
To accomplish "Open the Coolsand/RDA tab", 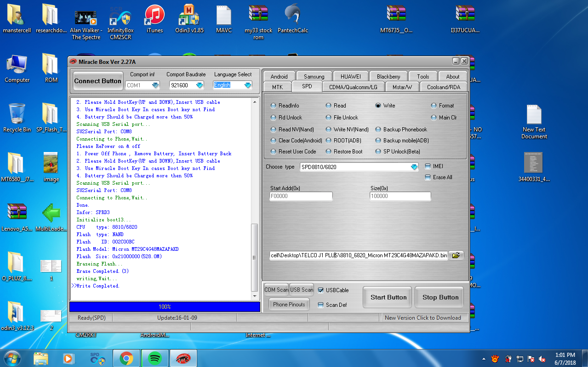I will tap(444, 86).
